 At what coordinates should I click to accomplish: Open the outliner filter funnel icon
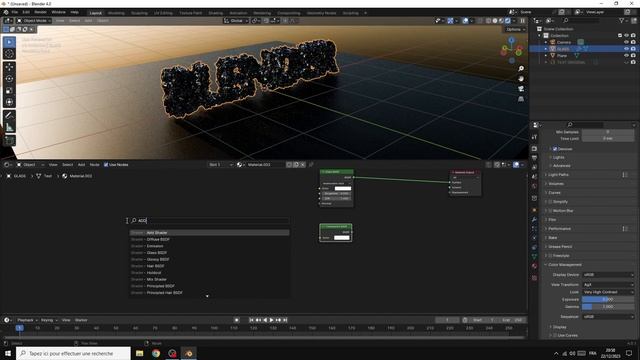click(622, 20)
